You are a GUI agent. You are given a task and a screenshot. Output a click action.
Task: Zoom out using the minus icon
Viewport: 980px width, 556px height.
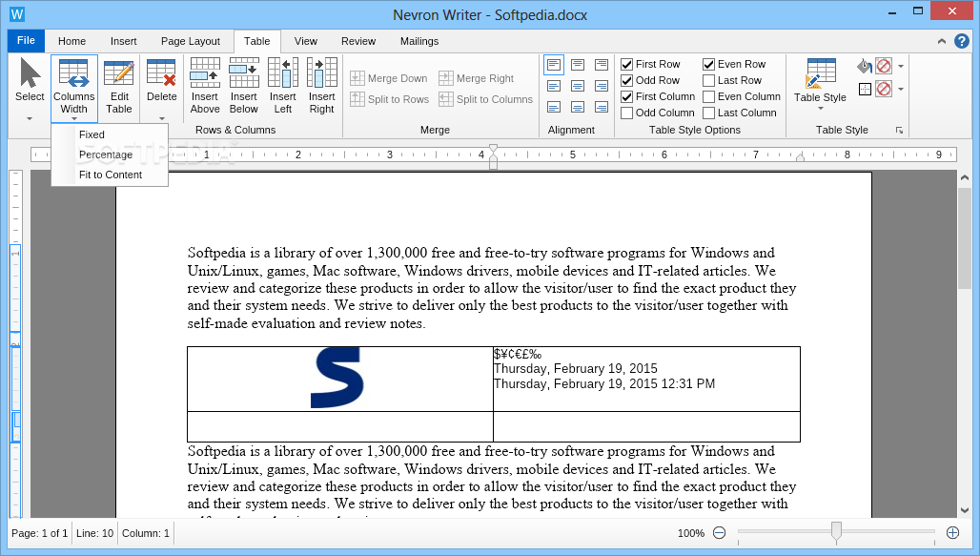click(x=720, y=533)
